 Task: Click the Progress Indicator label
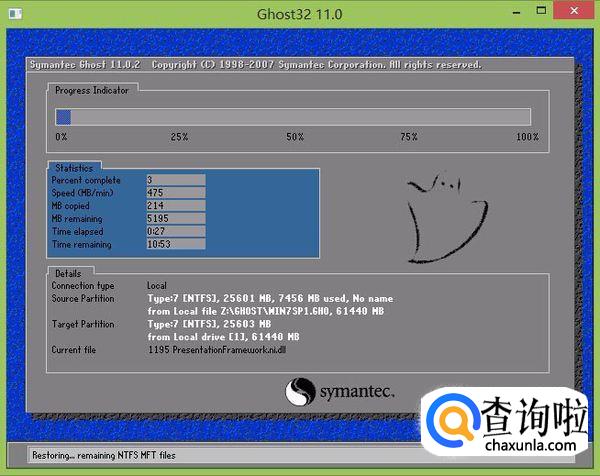(92, 91)
